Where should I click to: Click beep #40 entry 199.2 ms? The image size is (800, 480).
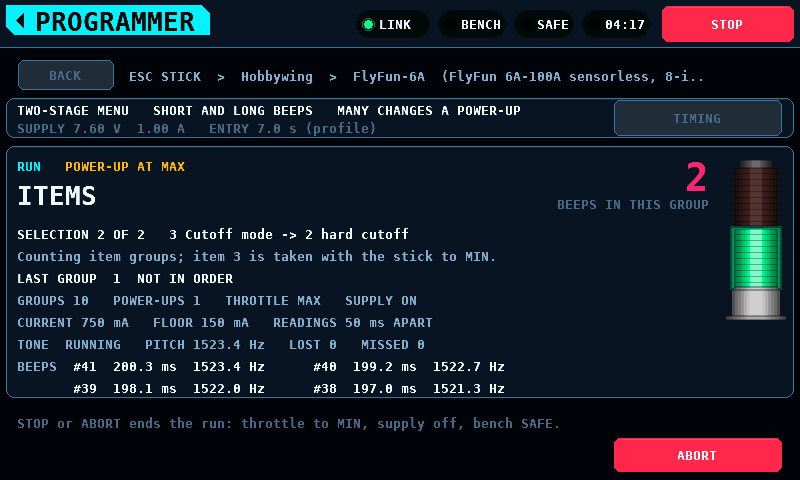409,366
